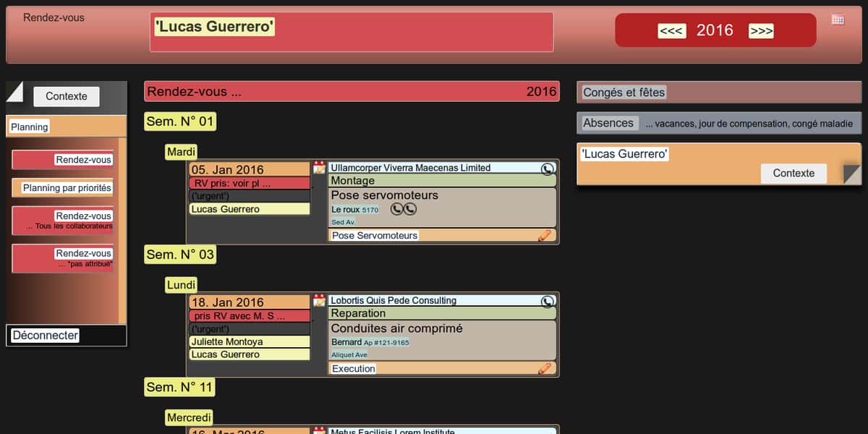Open the calendar grid icon in header
Screen dimensions: 868x434
click(x=838, y=20)
